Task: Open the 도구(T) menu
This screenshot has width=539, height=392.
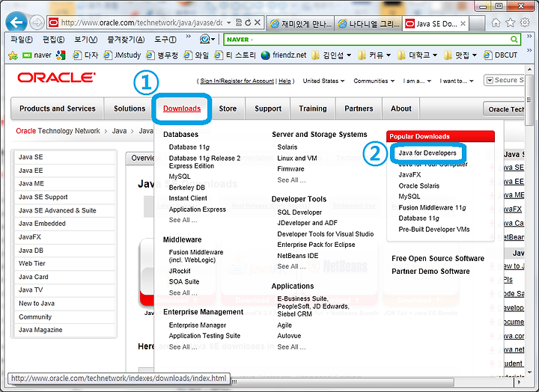Action: tap(165, 40)
